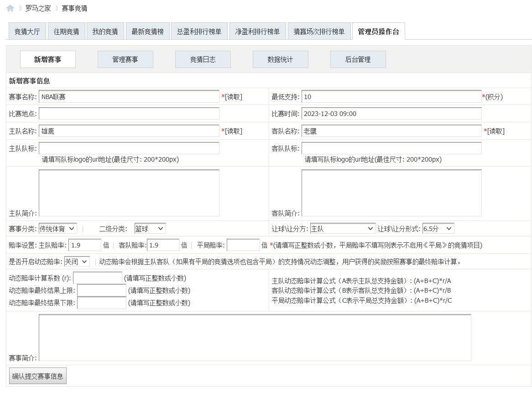Open the 我的竞猜 tab
This screenshot has height=394, width=532.
105,31
